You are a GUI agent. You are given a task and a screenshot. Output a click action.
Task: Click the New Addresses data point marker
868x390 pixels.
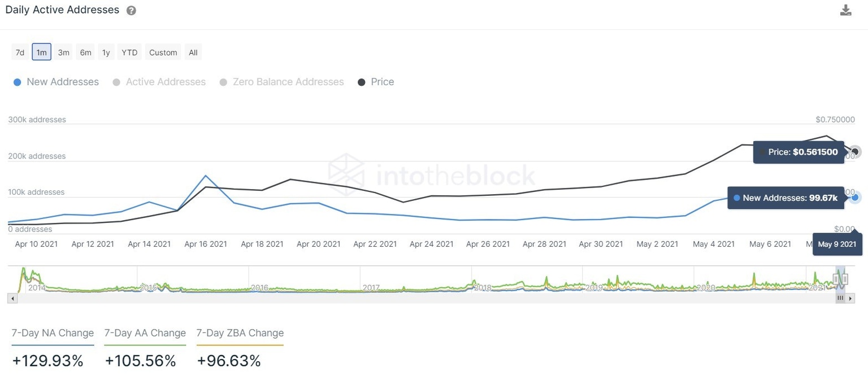pyautogui.click(x=854, y=197)
